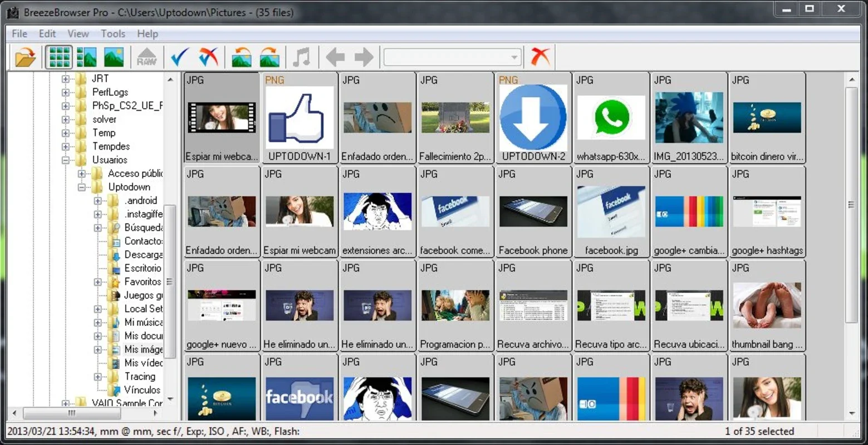Select the Escritorio folder in tree
Screen dimensions: 868x445
143,268
